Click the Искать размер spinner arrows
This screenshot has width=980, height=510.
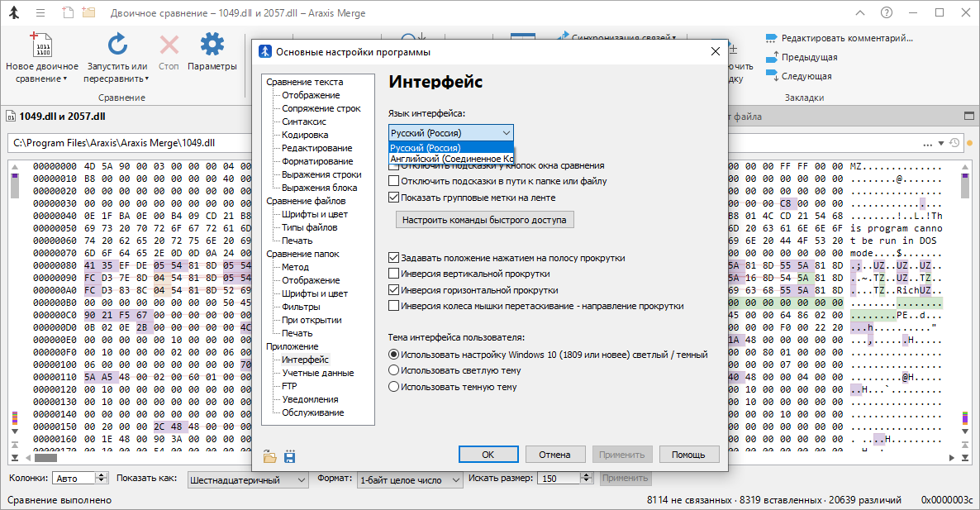tap(586, 478)
